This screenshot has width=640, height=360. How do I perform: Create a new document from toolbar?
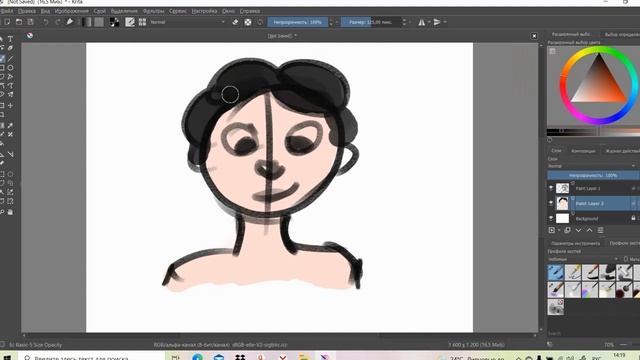(7, 22)
